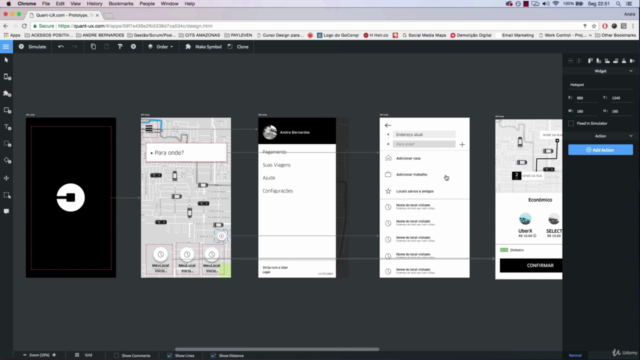The image size is (640, 360).
Task: Click the CONFIRMAR button in the last screen
Action: pos(531,265)
